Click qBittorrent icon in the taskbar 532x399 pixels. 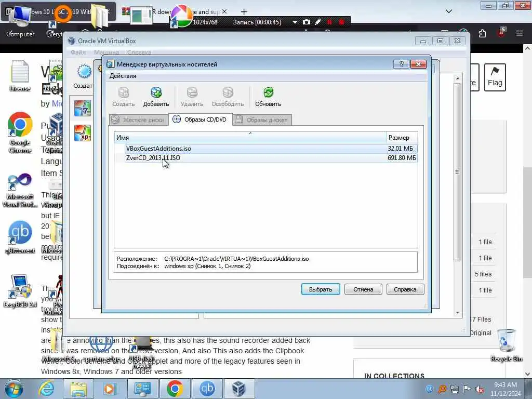(207, 389)
